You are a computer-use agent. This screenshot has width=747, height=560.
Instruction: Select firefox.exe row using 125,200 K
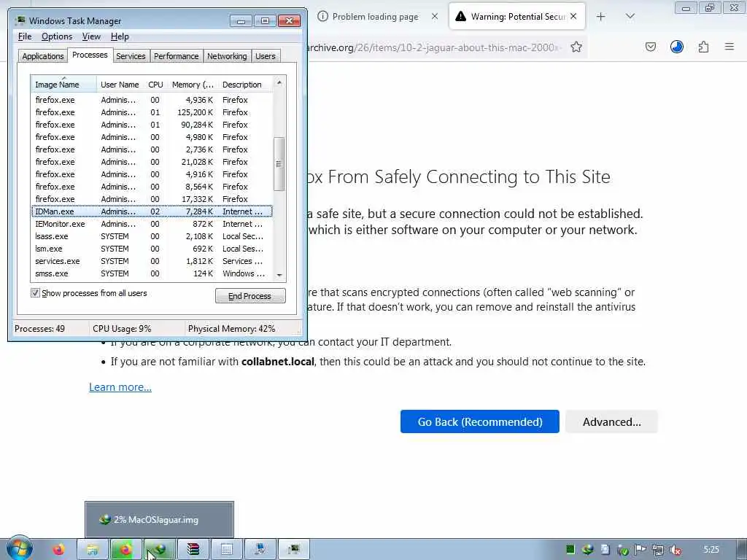tap(152, 112)
